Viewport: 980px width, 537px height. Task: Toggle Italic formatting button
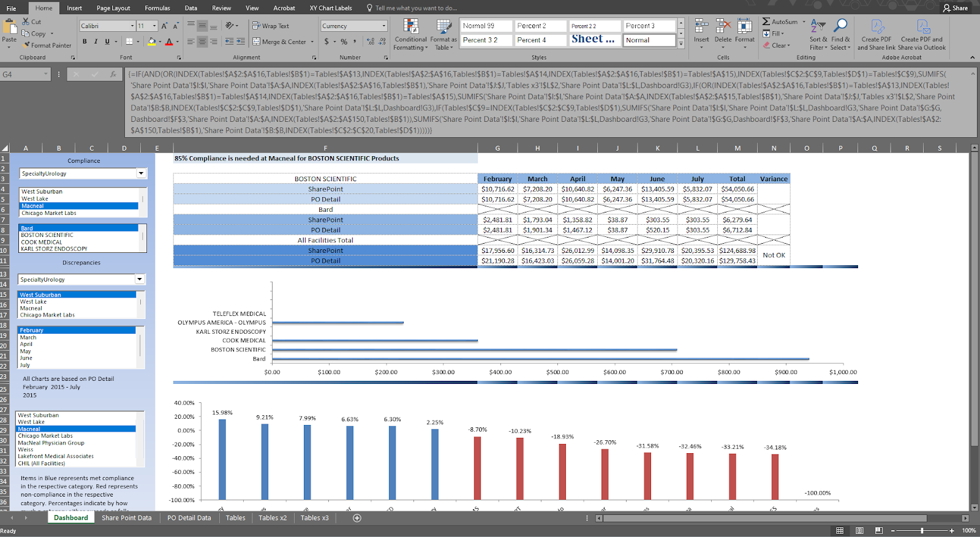click(x=96, y=42)
